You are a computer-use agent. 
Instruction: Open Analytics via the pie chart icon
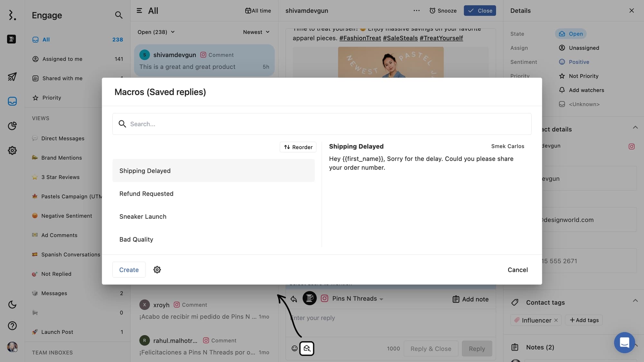[x=12, y=126]
